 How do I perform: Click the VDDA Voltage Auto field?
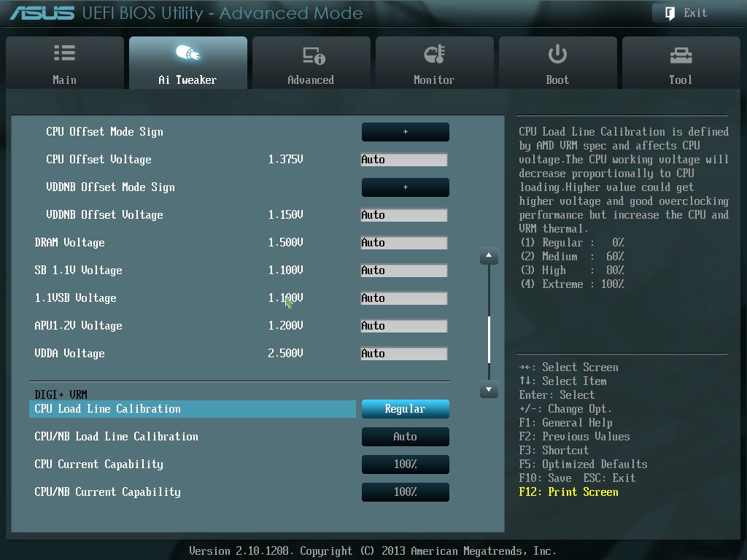(404, 354)
